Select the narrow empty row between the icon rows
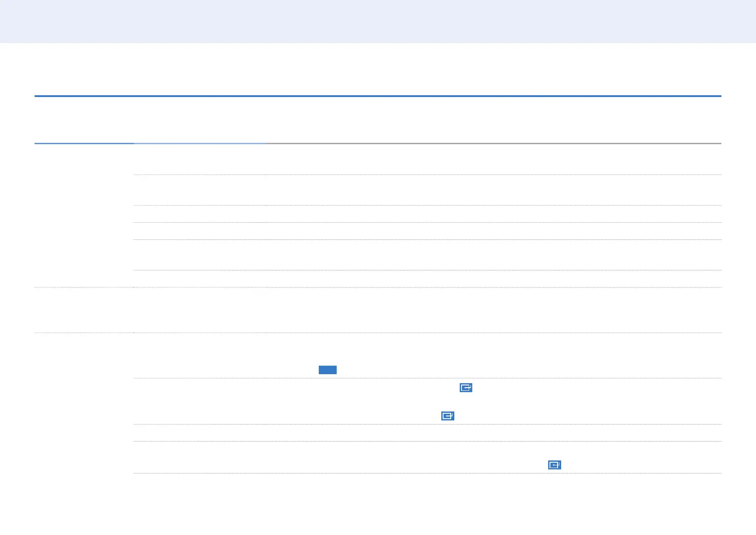The image size is (756, 535). click(427, 433)
